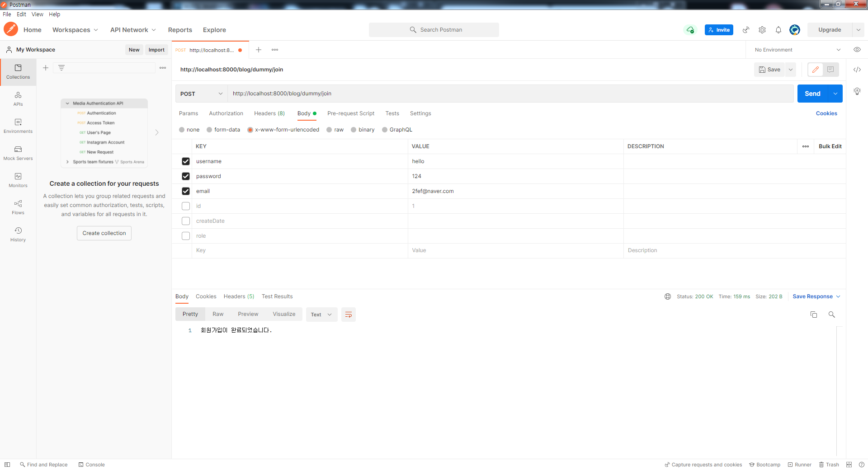The image size is (868, 470).
Task: Open the APIs sidebar panel
Action: pyautogui.click(x=18, y=99)
